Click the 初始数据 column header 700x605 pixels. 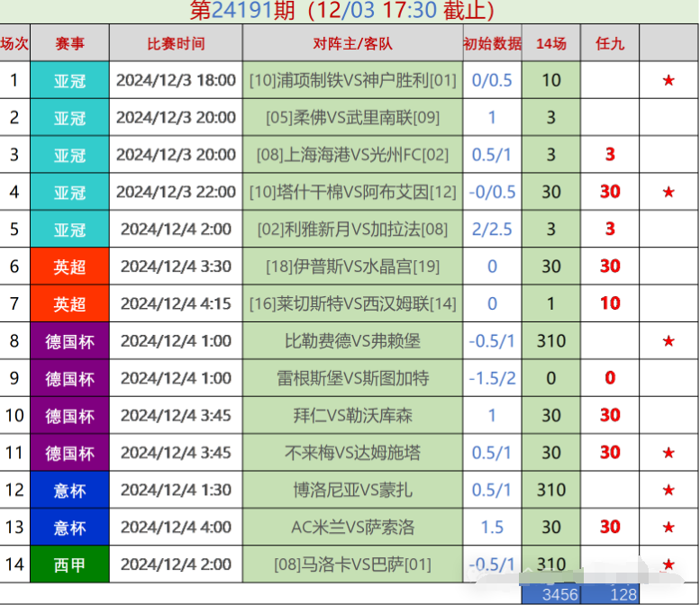pyautogui.click(x=492, y=43)
